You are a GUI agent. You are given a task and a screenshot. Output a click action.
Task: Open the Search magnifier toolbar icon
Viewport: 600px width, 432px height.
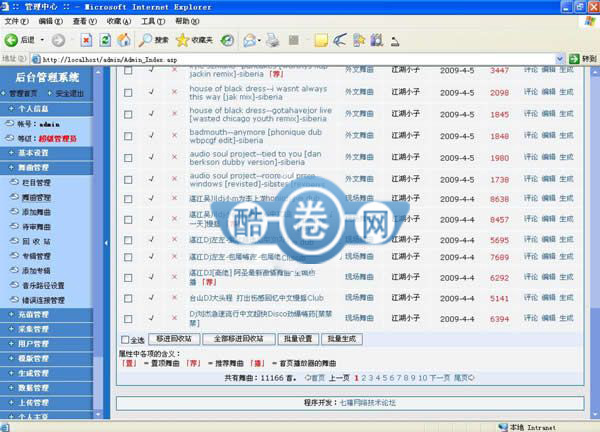tap(145, 40)
